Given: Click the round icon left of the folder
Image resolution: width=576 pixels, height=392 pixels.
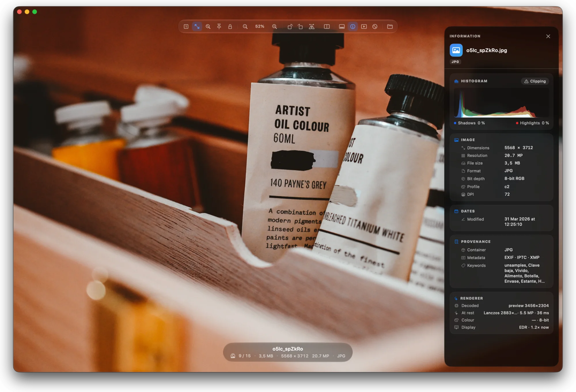Looking at the screenshot, I should 375,26.
